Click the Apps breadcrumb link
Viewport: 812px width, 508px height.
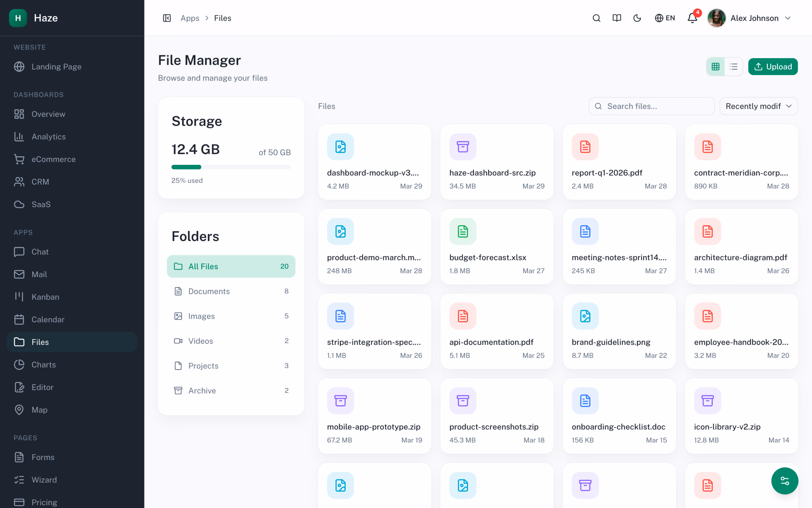click(x=190, y=18)
